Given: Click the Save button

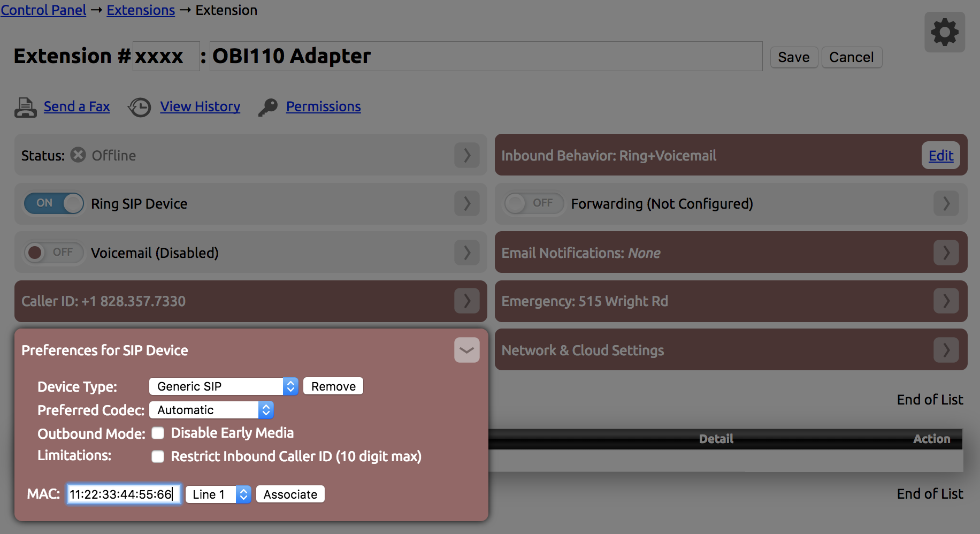Looking at the screenshot, I should [793, 57].
